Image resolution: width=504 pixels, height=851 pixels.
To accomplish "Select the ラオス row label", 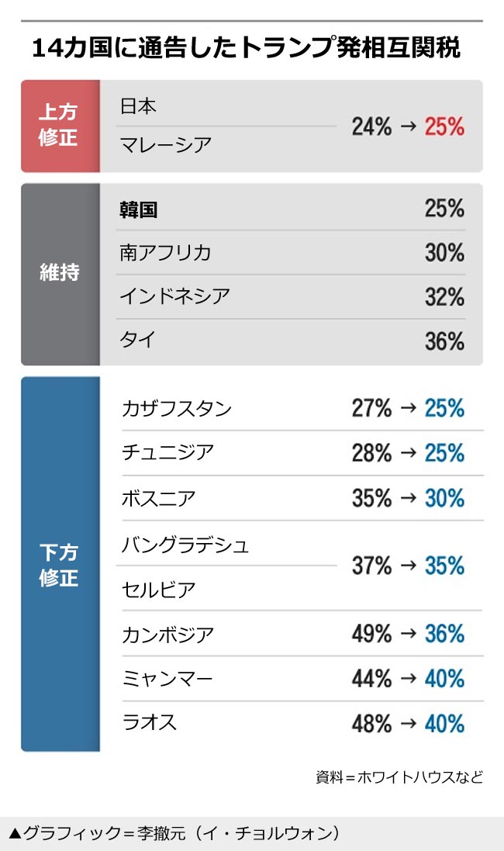I will [x=149, y=723].
